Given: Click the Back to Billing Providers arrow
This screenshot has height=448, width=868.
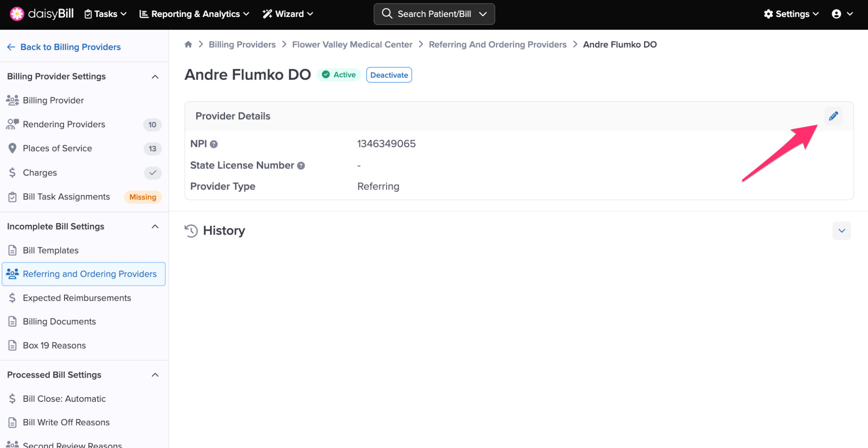Looking at the screenshot, I should pos(11,47).
